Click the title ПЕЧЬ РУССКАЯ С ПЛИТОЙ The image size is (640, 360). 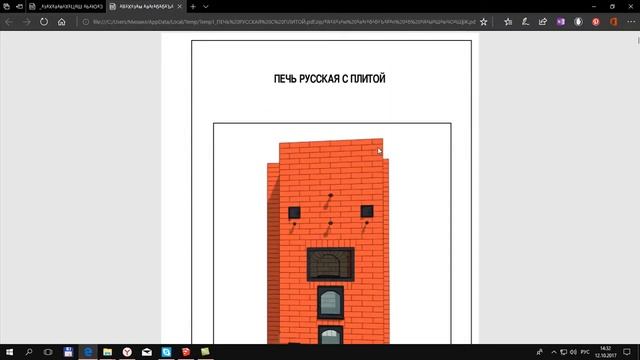pyautogui.click(x=329, y=79)
